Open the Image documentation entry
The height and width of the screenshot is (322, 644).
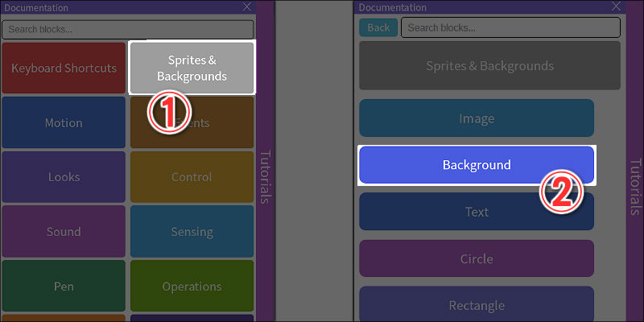pyautogui.click(x=477, y=118)
